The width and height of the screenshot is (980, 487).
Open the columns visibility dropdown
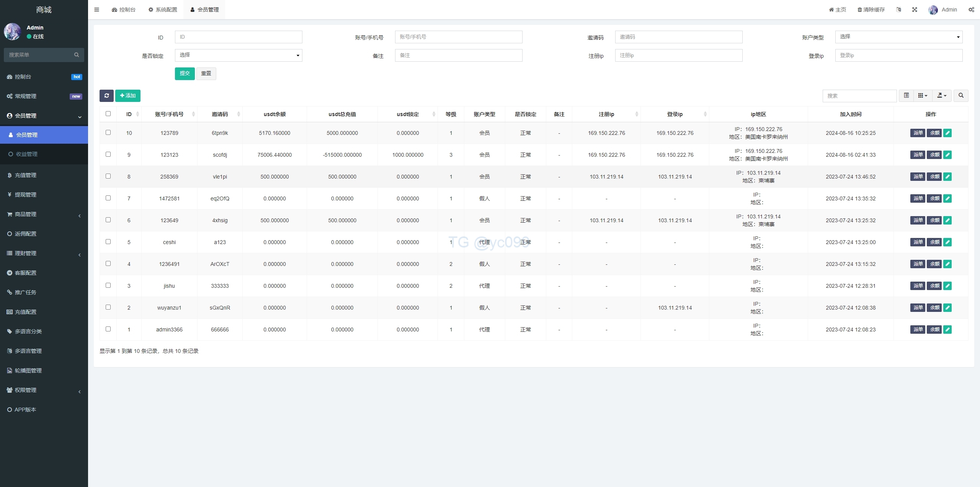(x=923, y=96)
